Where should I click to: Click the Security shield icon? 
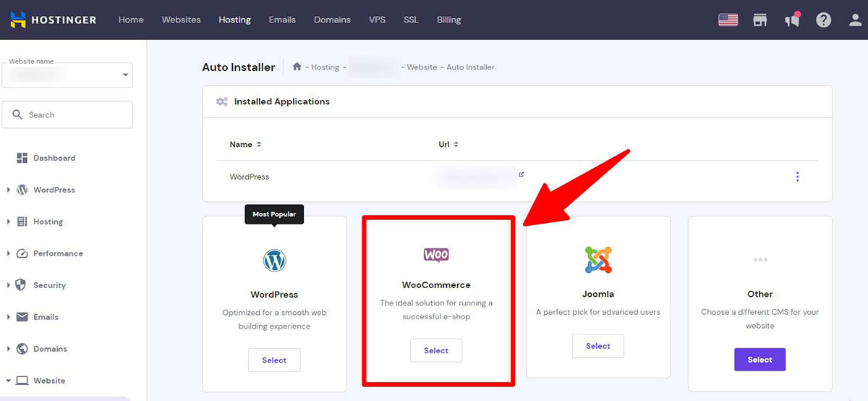pyautogui.click(x=22, y=285)
